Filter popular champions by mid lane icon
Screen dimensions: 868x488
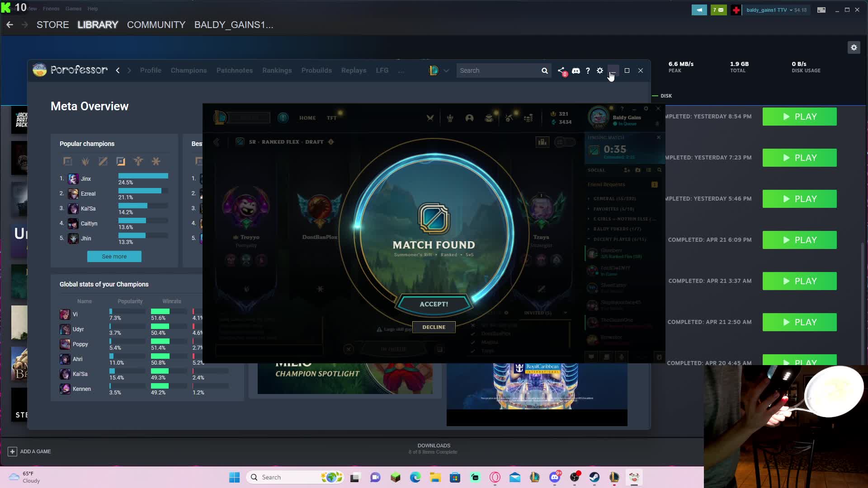103,161
